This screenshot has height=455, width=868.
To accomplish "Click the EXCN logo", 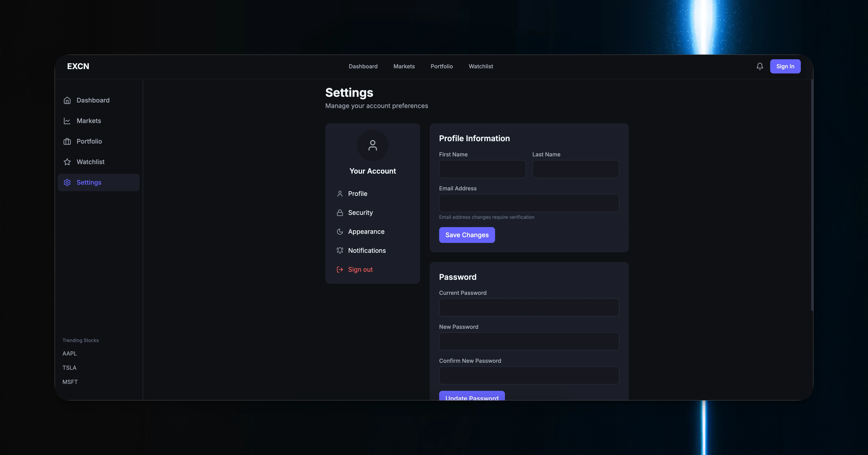I will [78, 66].
